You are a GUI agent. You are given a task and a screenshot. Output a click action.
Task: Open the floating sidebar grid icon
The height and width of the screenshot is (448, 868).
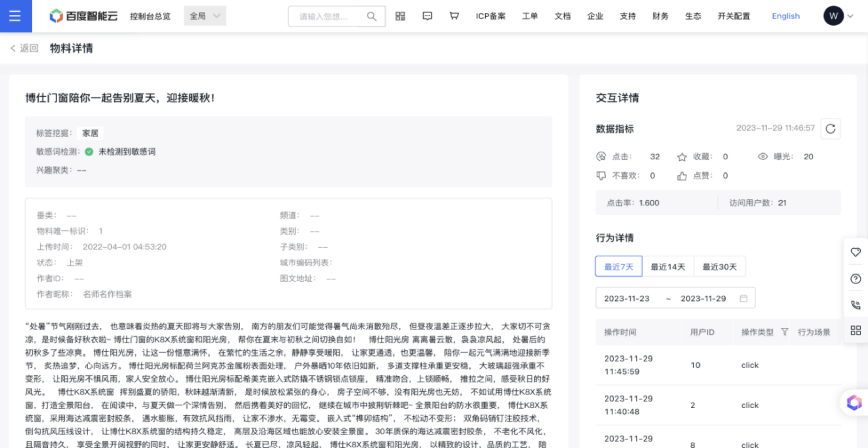855,330
